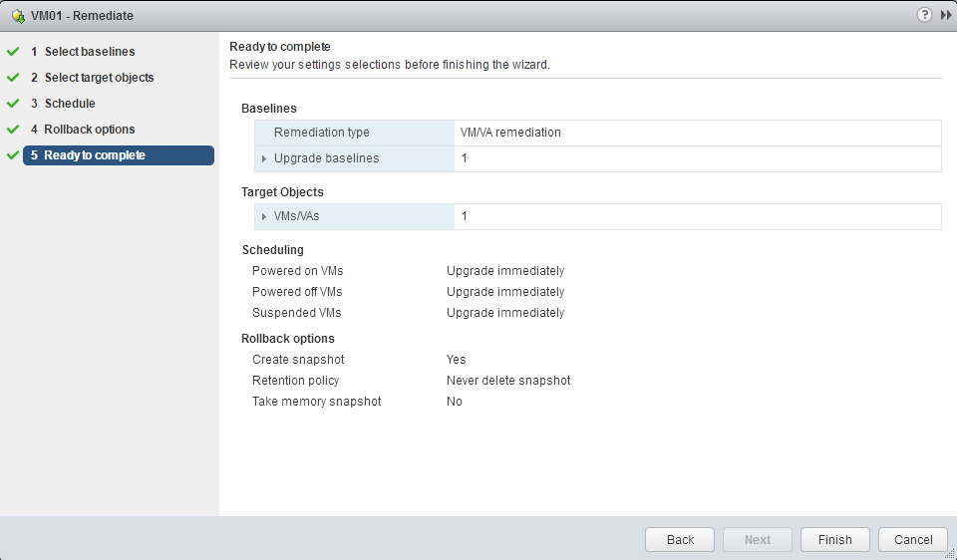Expand the VMs/VAs target objects row
Image resolution: width=957 pixels, height=560 pixels.
[x=264, y=216]
